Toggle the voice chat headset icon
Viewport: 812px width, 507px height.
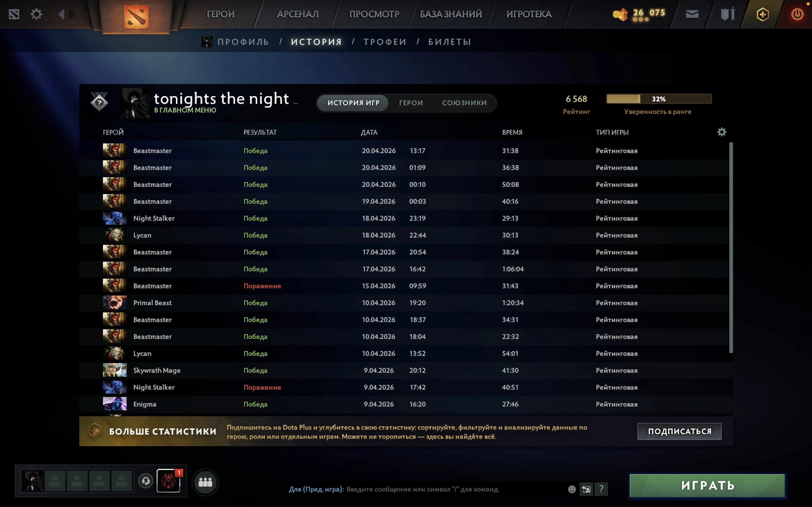tap(146, 481)
